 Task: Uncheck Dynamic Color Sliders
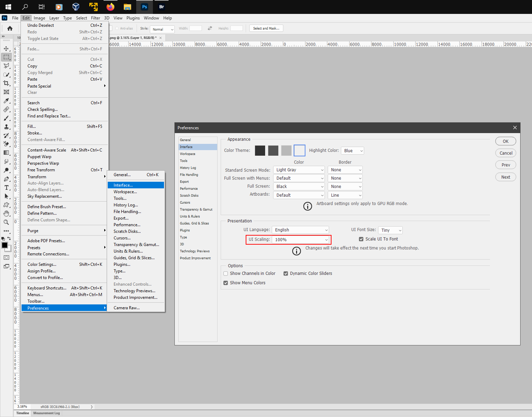click(286, 273)
